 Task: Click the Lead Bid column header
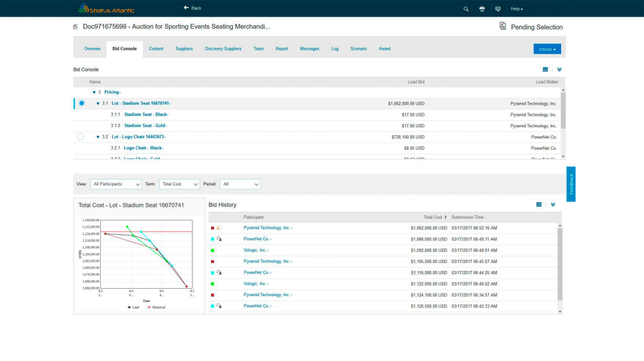416,82
